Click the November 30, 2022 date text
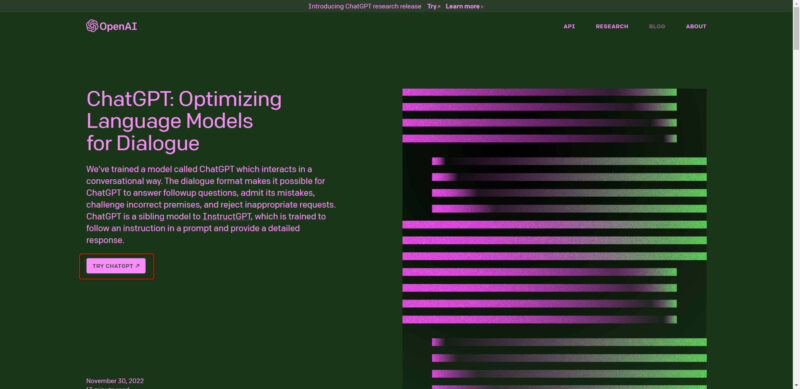Viewport: 800px width, 389px height. [x=115, y=381]
